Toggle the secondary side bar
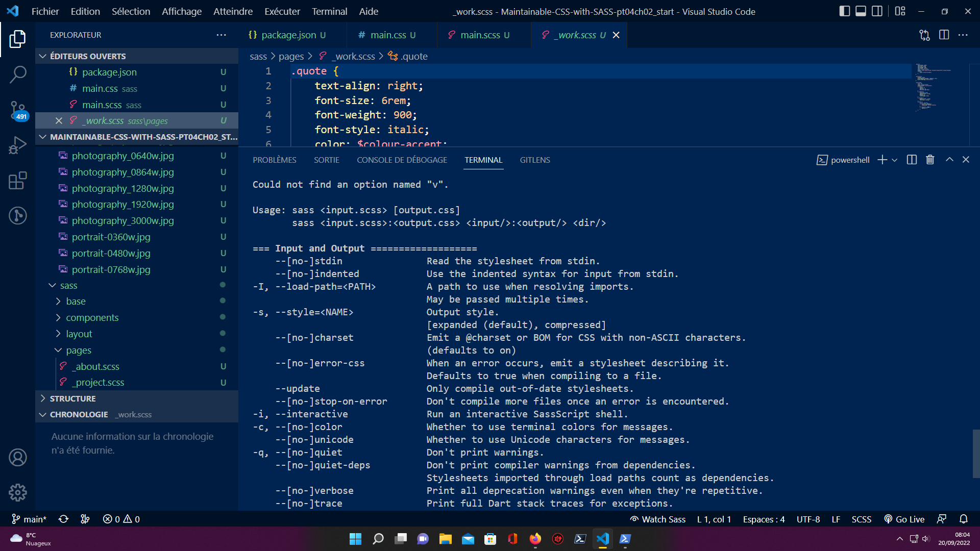Screen dimensions: 980x551 pyautogui.click(x=877, y=11)
